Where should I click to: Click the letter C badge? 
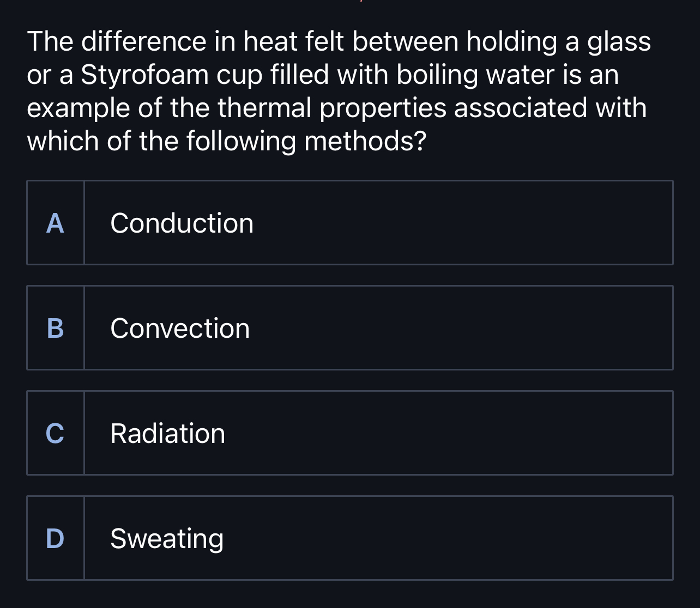pyautogui.click(x=55, y=433)
